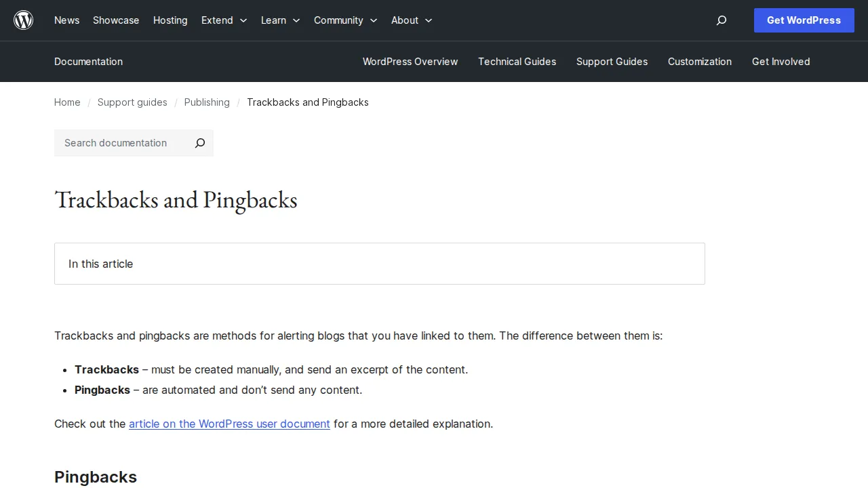The height and width of the screenshot is (488, 868).
Task: Switch to WordPress Overview
Action: click(410, 62)
